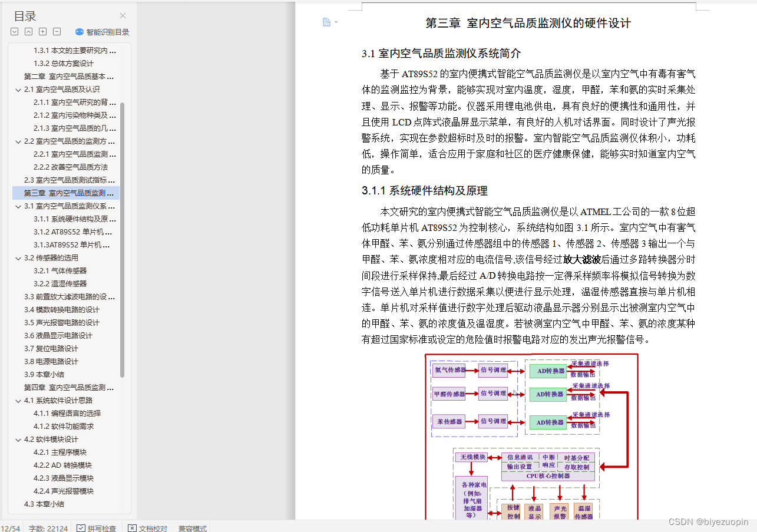Jump to 3.5 声光报警电路的设计 entry

point(62,323)
